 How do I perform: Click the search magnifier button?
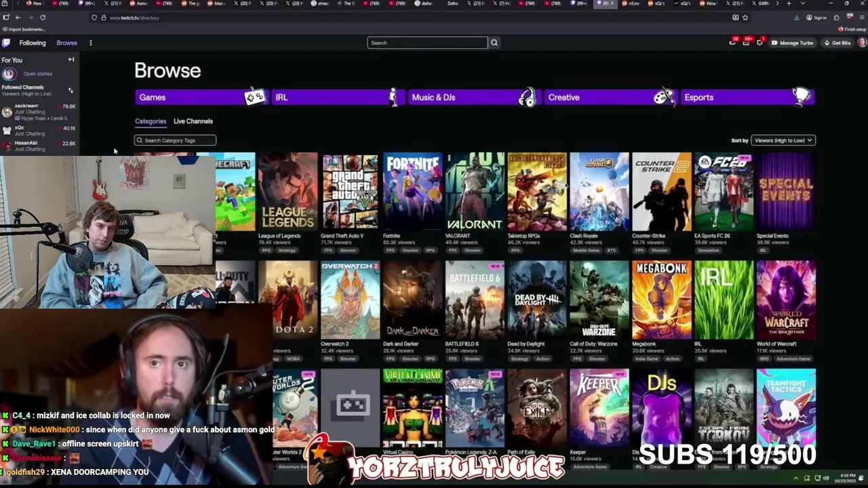click(x=494, y=43)
